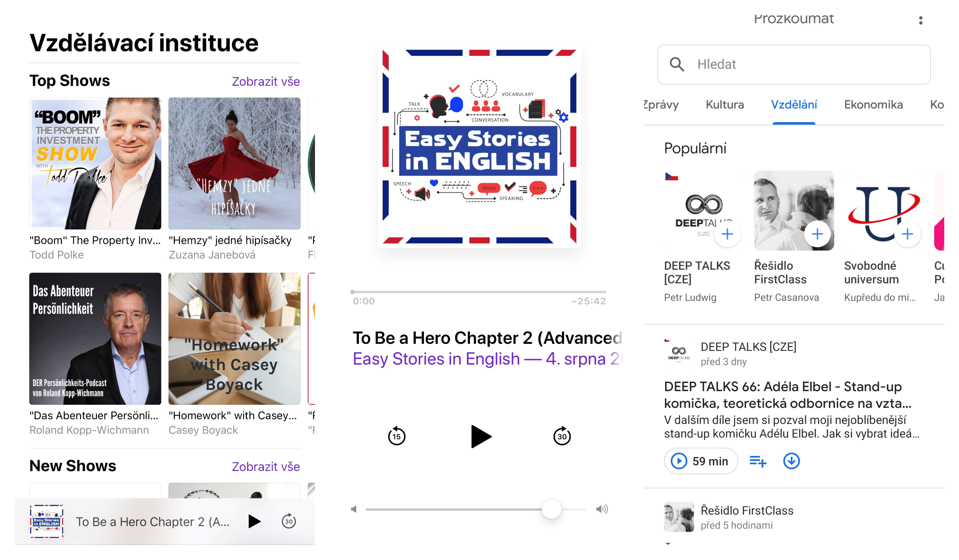Viewport: 959px width, 560px height.
Task: Click Petr Ludwig author text
Action: click(690, 297)
